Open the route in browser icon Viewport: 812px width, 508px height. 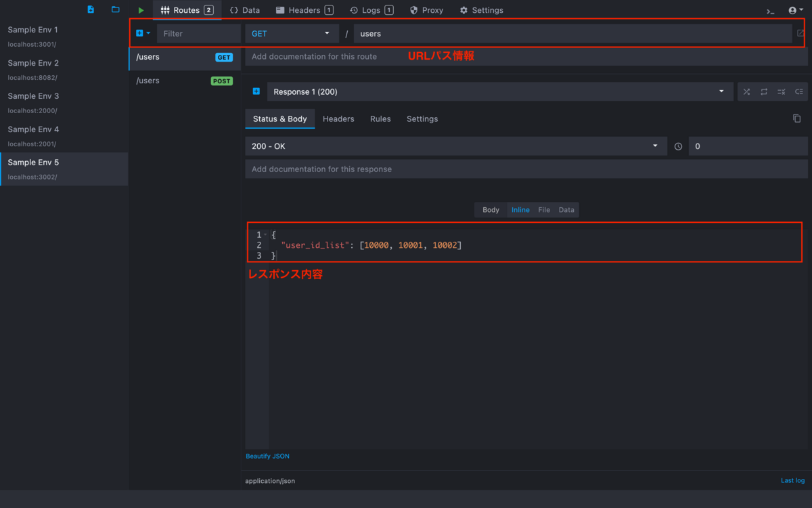point(800,33)
